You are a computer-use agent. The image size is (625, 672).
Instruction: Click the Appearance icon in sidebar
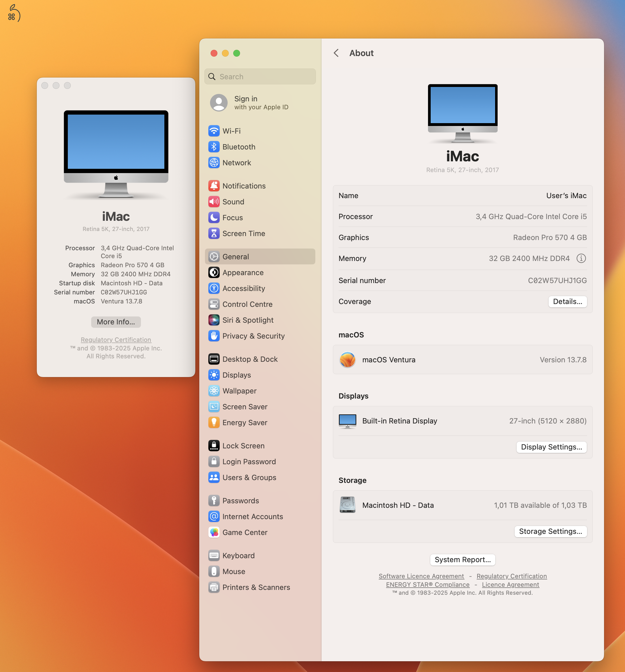pyautogui.click(x=214, y=272)
